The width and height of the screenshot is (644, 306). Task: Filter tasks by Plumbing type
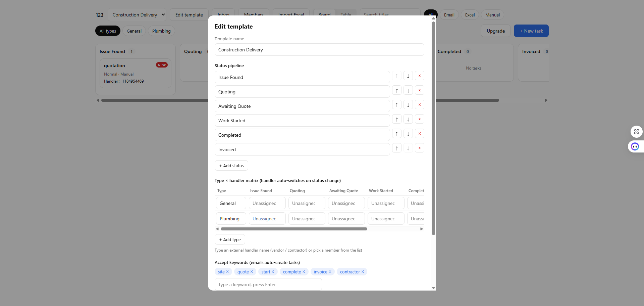(x=161, y=31)
